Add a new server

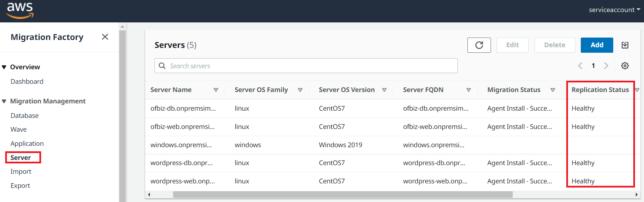pyautogui.click(x=597, y=45)
